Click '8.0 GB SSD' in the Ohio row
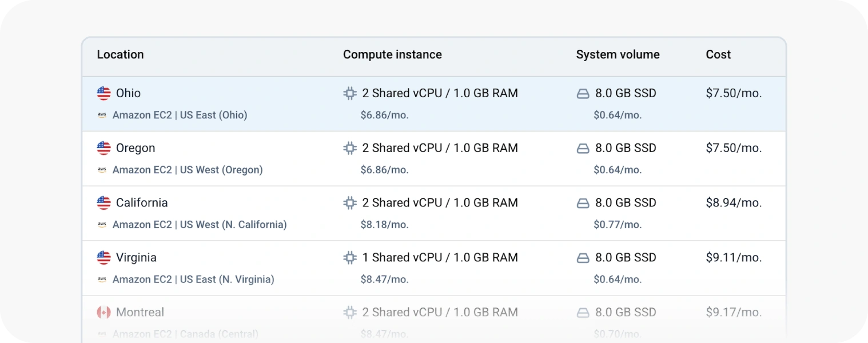 [x=626, y=93]
